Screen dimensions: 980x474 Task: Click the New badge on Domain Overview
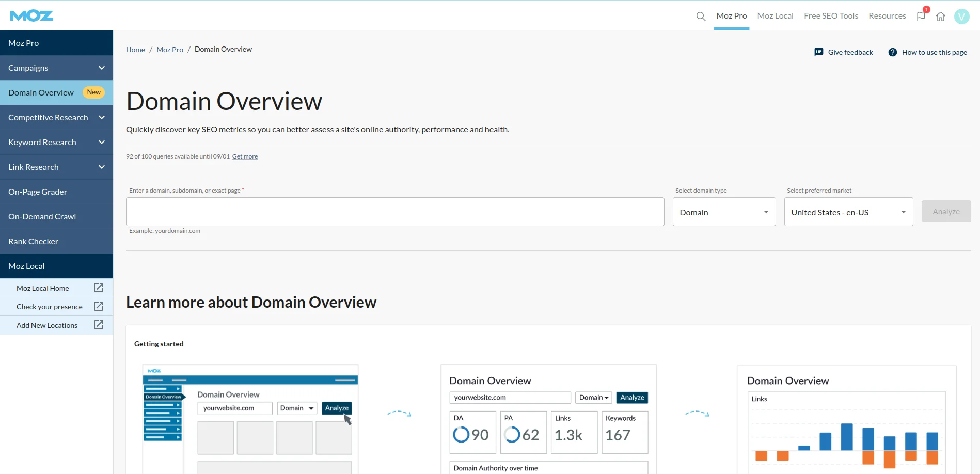click(94, 92)
